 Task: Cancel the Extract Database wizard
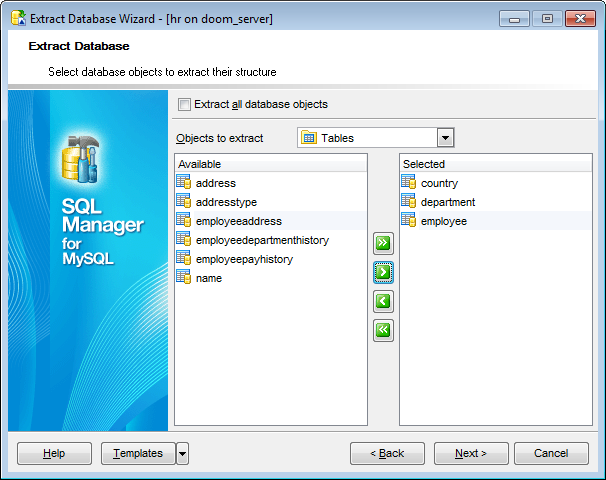coord(551,454)
